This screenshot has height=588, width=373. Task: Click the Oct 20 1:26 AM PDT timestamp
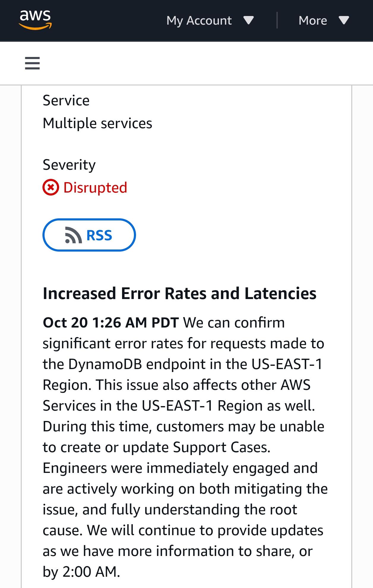pos(111,322)
